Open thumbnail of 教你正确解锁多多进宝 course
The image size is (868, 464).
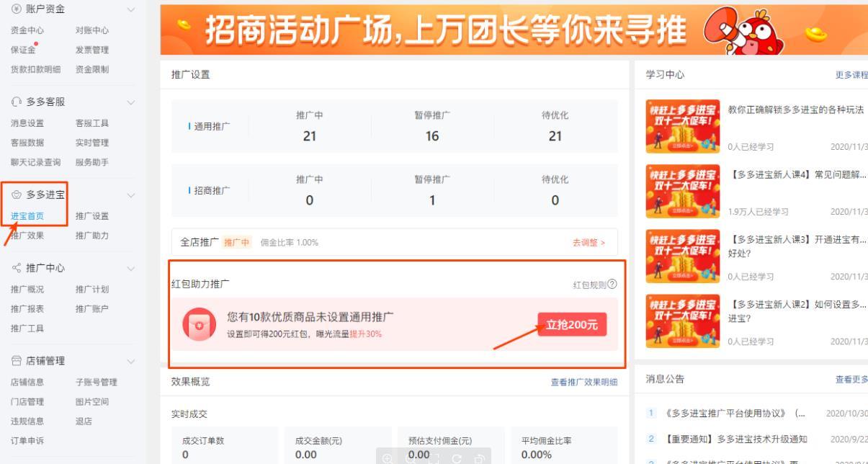click(x=682, y=126)
